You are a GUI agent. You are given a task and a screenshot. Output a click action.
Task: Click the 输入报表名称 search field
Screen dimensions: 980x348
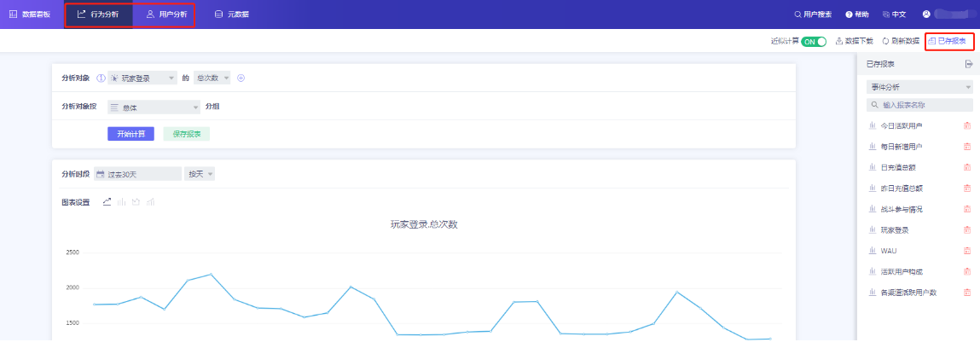pos(919,105)
